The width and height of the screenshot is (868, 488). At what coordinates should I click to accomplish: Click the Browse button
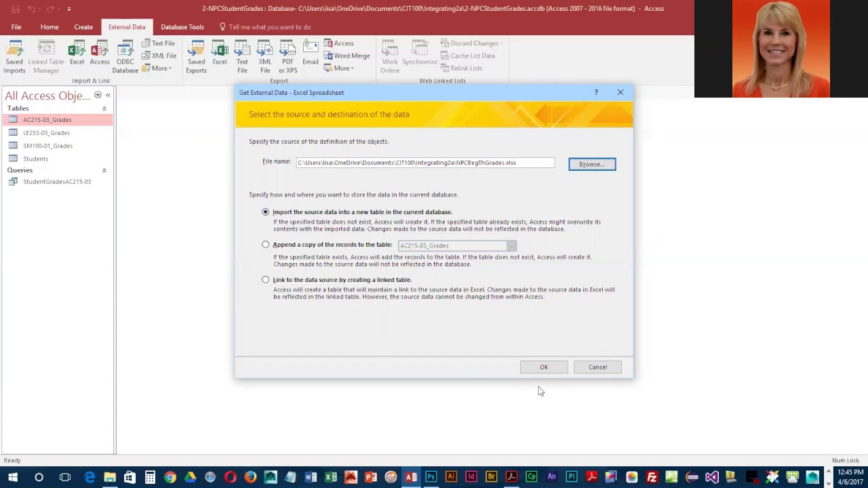click(592, 164)
